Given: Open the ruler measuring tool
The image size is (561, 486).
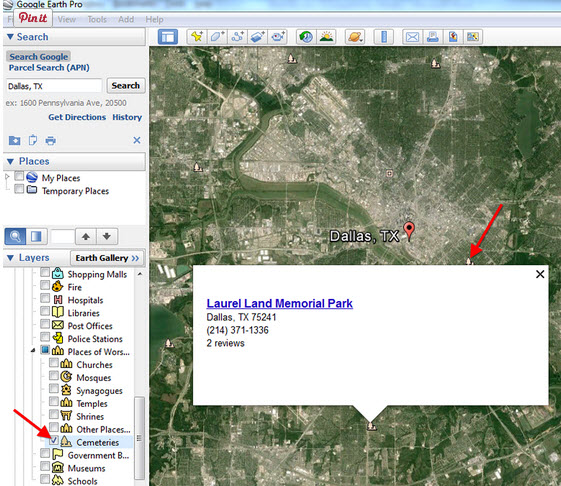Looking at the screenshot, I should point(384,37).
